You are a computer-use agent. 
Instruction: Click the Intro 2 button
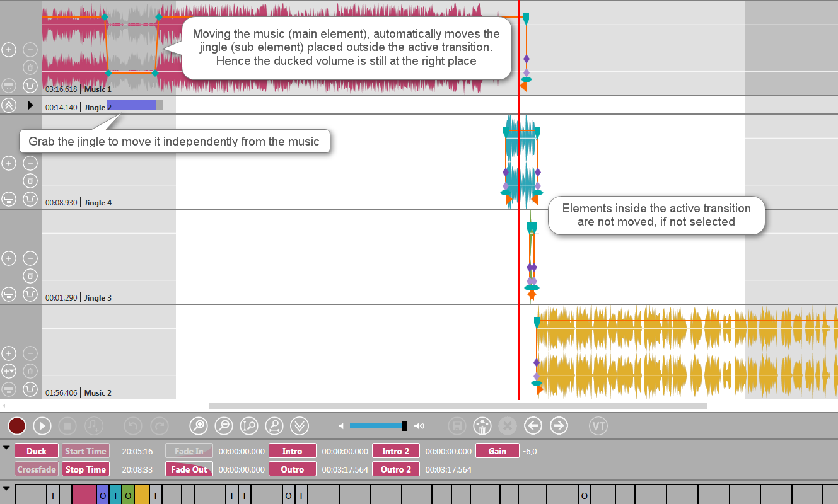pos(396,451)
